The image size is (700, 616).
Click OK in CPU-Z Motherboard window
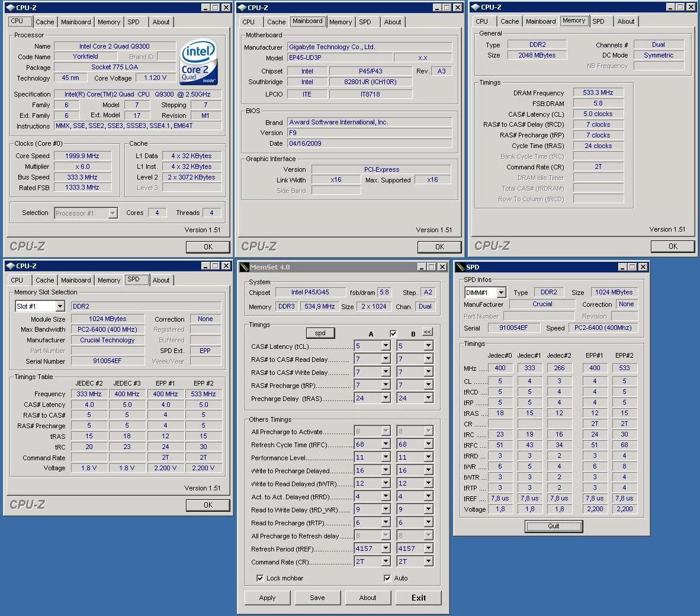(x=440, y=247)
